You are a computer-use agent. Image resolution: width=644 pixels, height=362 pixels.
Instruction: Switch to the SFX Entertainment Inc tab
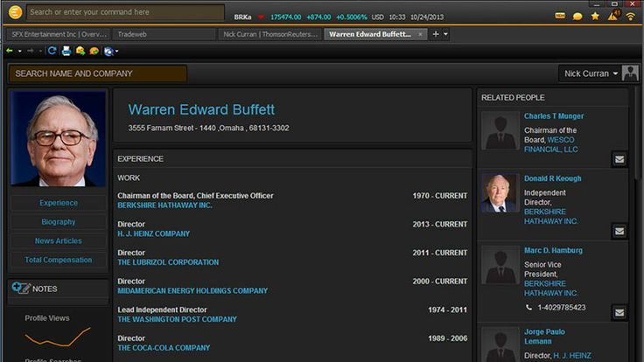coord(59,34)
